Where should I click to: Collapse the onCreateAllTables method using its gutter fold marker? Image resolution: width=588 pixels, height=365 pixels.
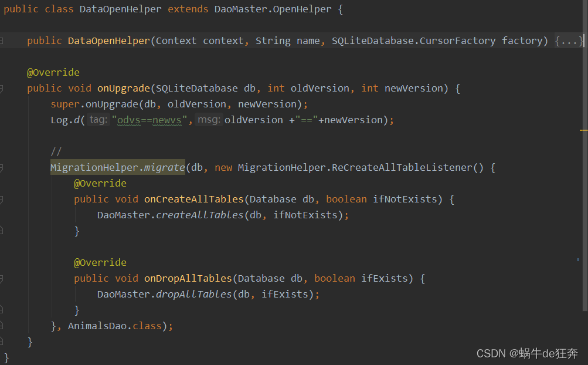(x=2, y=200)
